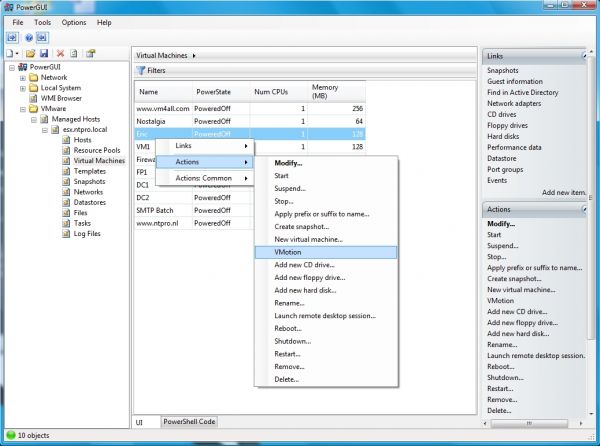Sort by Num CPUs column header
Screen dimensions: 600x446
pos(279,92)
